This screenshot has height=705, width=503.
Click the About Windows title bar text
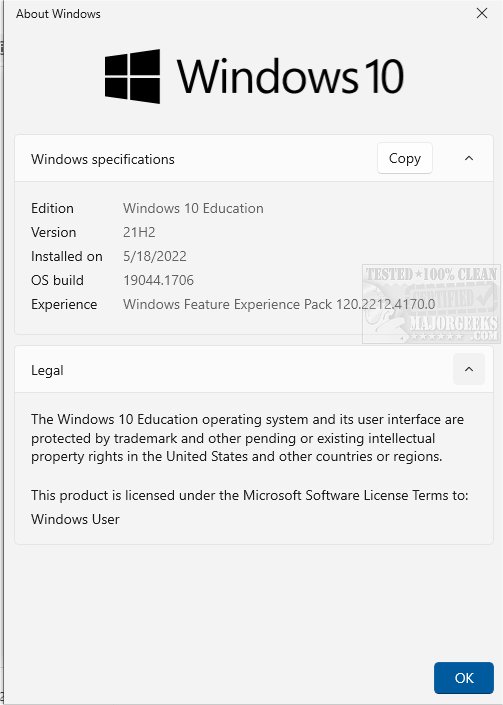coord(58,14)
